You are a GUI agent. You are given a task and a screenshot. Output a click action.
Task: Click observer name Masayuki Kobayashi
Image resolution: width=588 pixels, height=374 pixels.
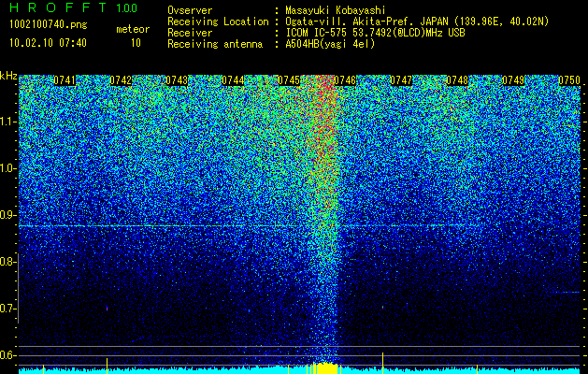coord(336,10)
